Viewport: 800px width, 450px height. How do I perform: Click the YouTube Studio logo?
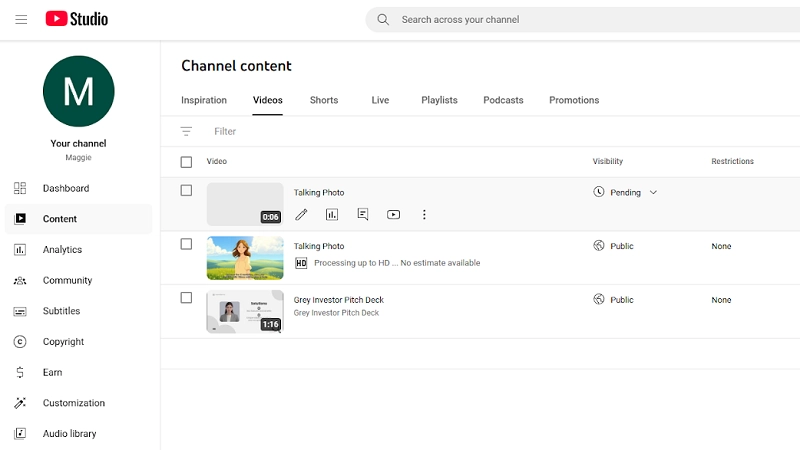coord(77,19)
